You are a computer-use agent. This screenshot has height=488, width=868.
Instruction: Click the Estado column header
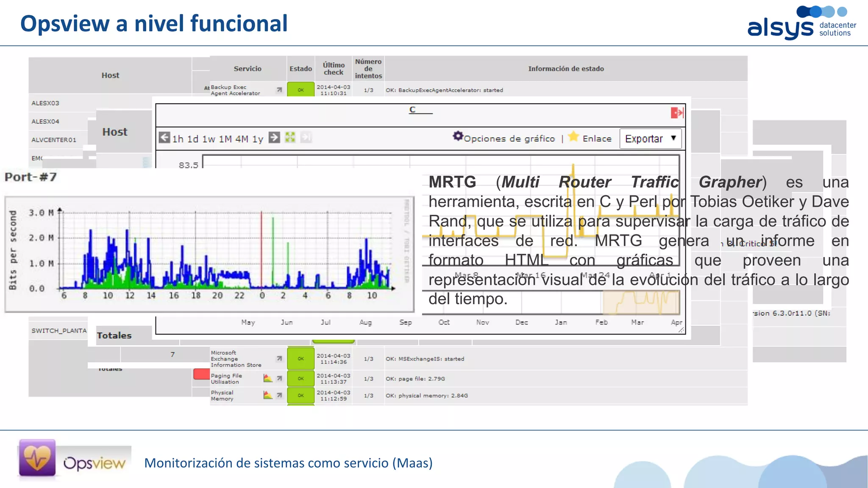[300, 69]
